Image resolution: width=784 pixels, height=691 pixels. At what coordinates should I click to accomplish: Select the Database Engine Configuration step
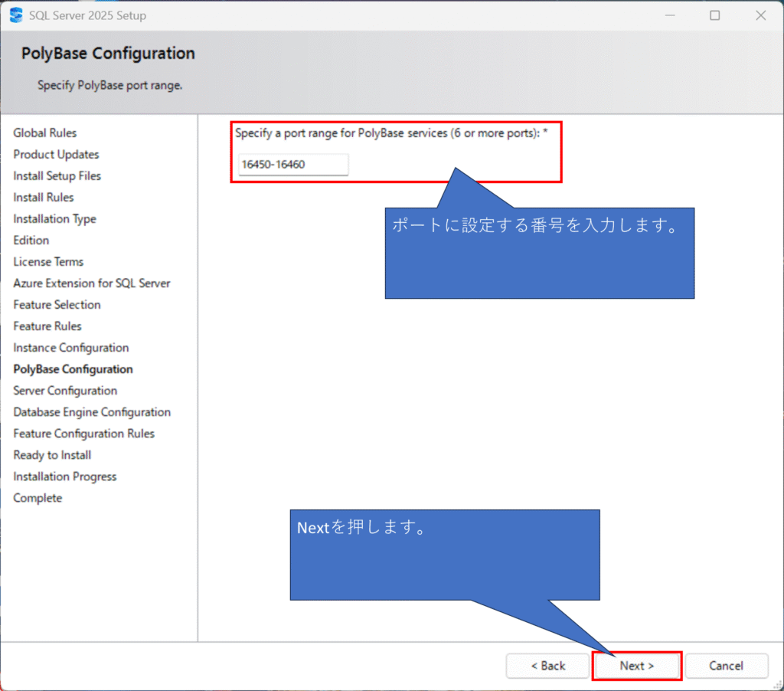click(x=92, y=413)
